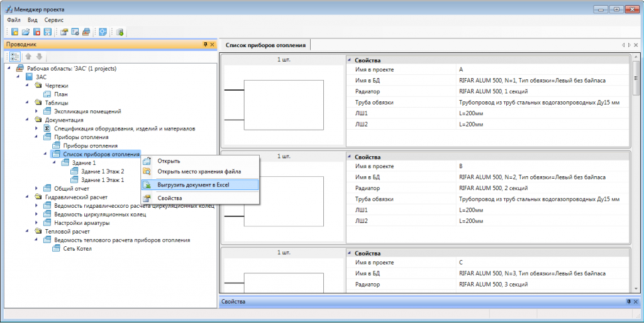This screenshot has width=644, height=323.
Task: Collapse the Рабочая область root node
Action: [9, 68]
